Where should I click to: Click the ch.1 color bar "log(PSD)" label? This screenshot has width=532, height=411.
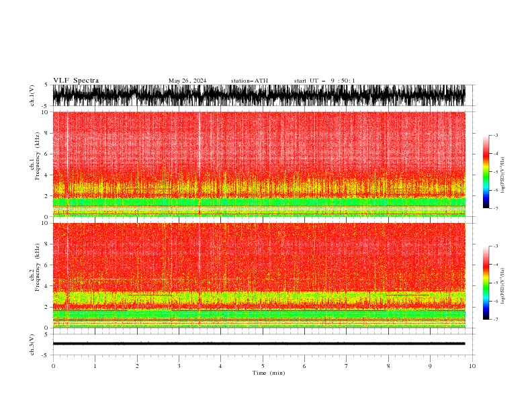coord(502,175)
